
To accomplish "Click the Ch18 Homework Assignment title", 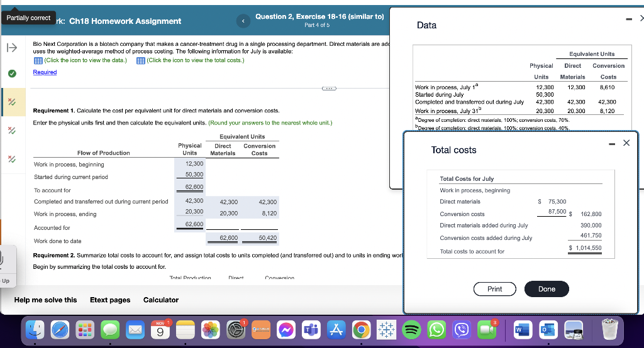I will click(125, 21).
